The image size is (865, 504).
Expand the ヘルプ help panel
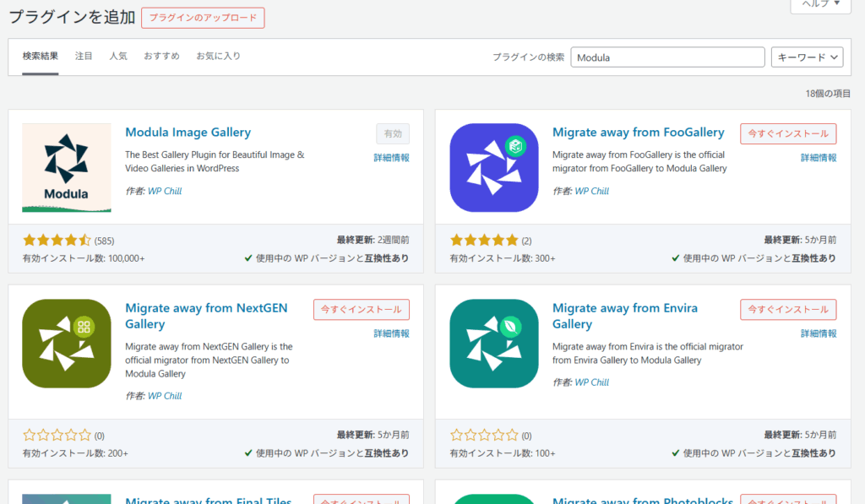(x=820, y=4)
